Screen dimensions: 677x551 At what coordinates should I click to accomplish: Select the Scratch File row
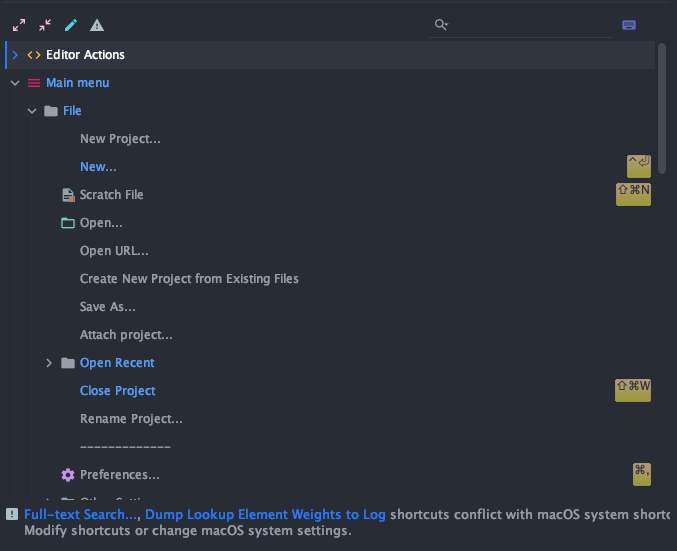point(330,195)
